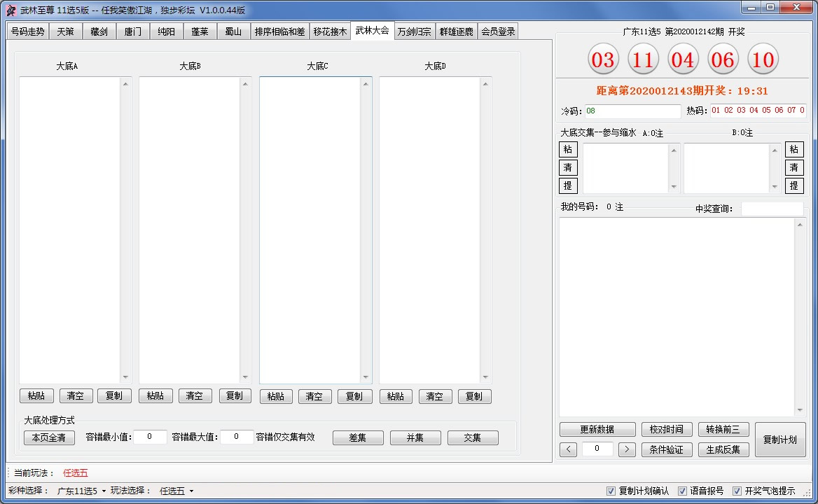Click the 清 (clear) icon beside reduction pool B
The height and width of the screenshot is (504, 818).
(x=794, y=167)
